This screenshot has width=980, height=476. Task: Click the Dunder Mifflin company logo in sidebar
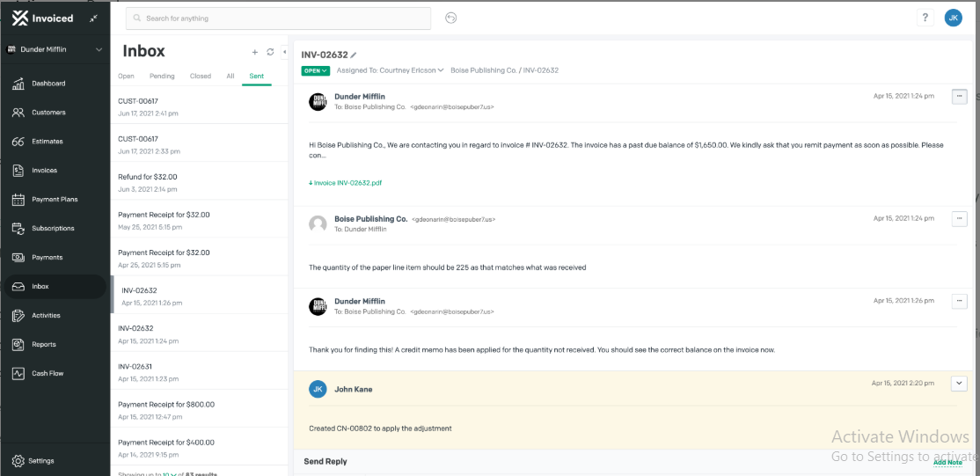pyautogui.click(x=11, y=50)
